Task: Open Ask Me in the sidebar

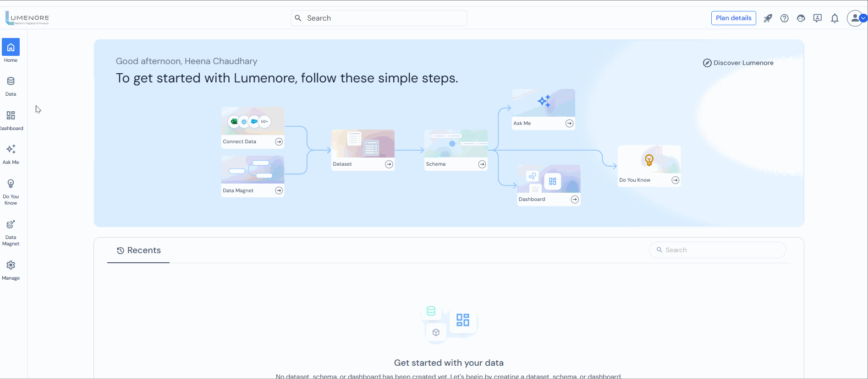Action: (x=11, y=154)
